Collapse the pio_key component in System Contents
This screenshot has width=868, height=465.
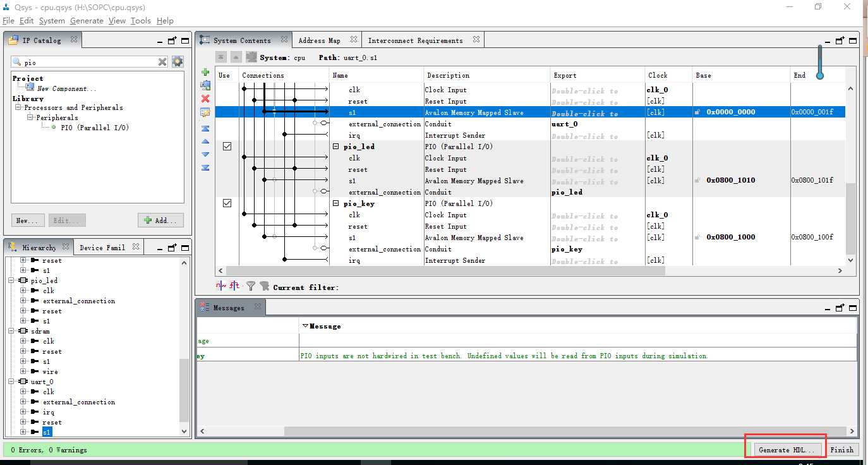336,203
